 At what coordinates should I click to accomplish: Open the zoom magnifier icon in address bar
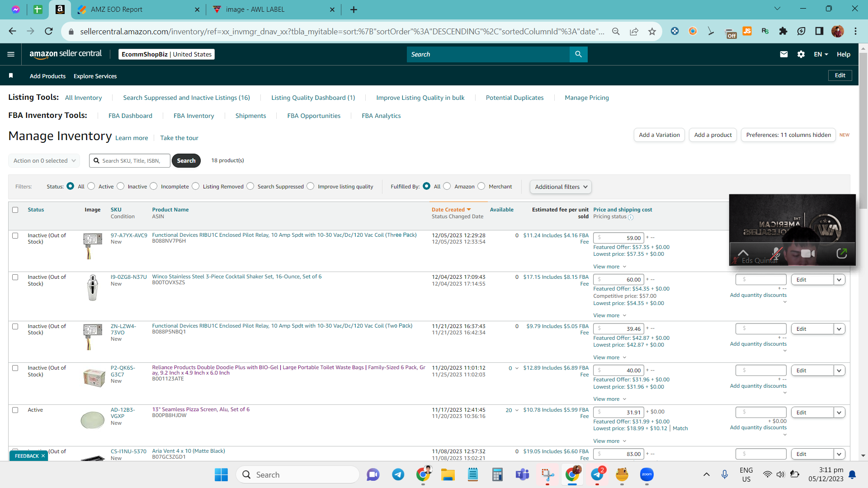point(616,31)
